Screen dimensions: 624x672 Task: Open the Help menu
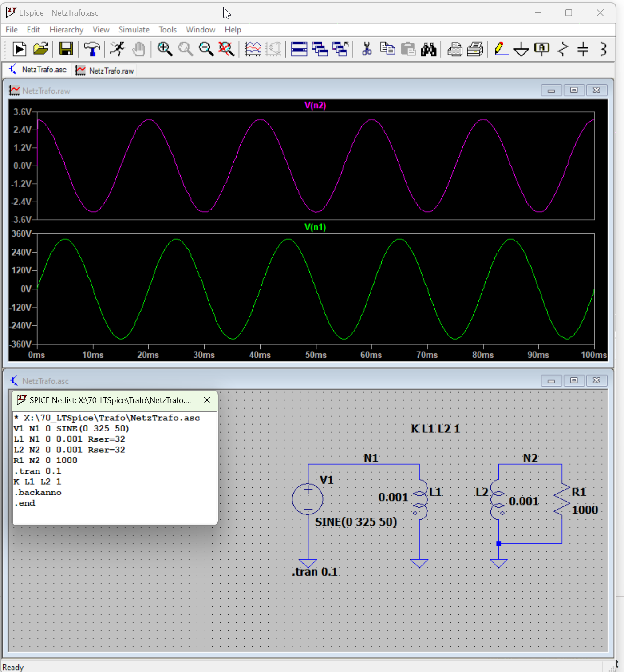233,30
